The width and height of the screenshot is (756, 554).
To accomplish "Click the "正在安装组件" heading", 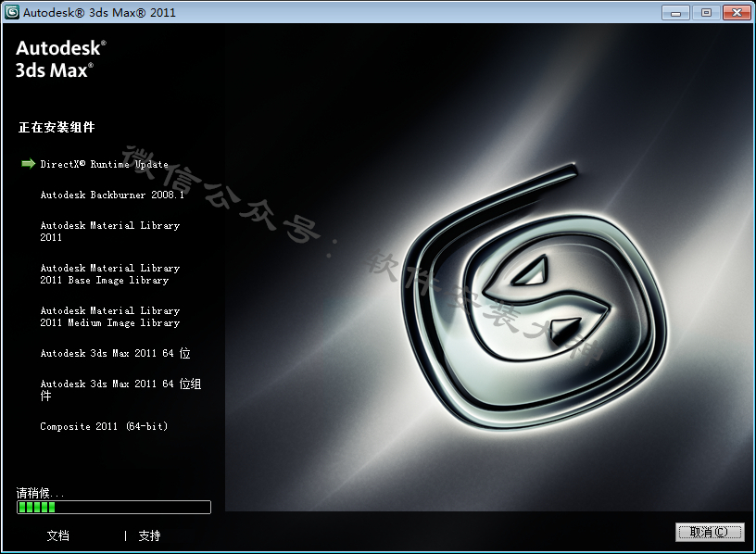I will click(57, 127).
